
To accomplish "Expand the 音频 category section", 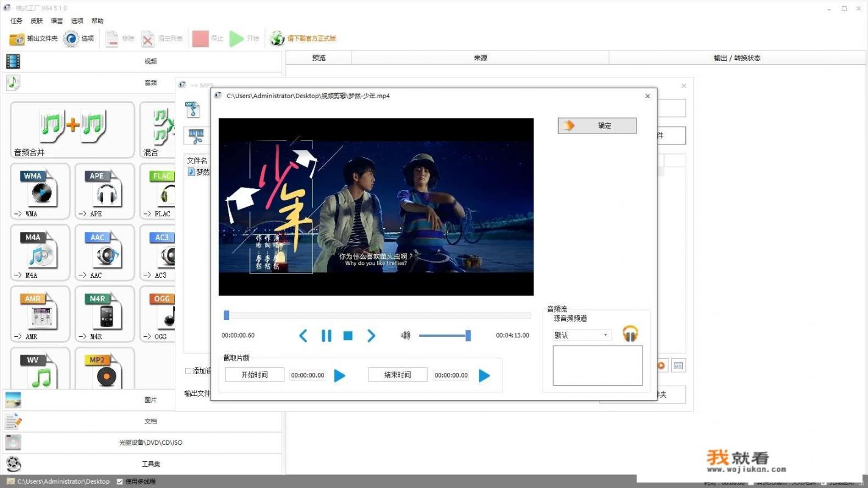I will click(143, 82).
